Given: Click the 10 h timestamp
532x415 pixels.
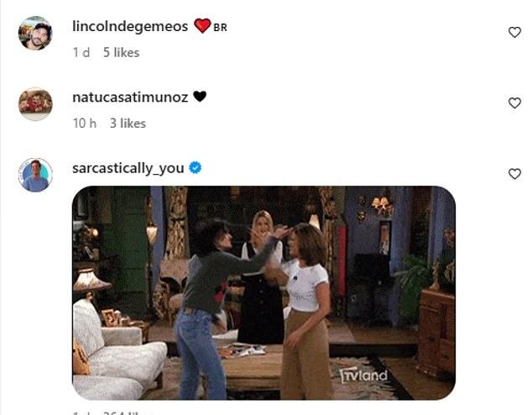Looking at the screenshot, I should point(85,123).
